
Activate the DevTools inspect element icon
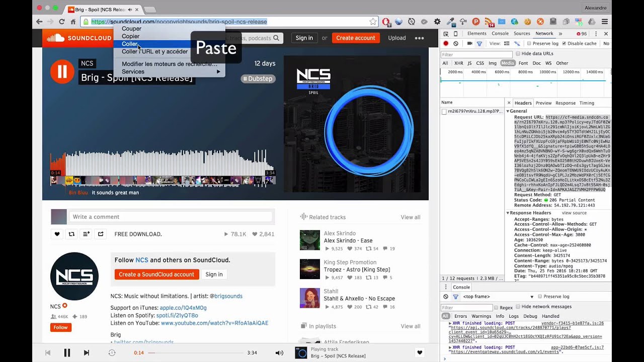click(x=446, y=34)
